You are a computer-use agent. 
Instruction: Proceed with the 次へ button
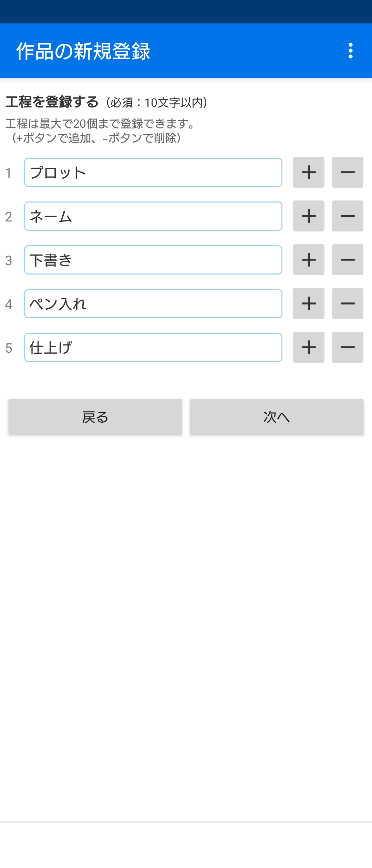(x=276, y=417)
